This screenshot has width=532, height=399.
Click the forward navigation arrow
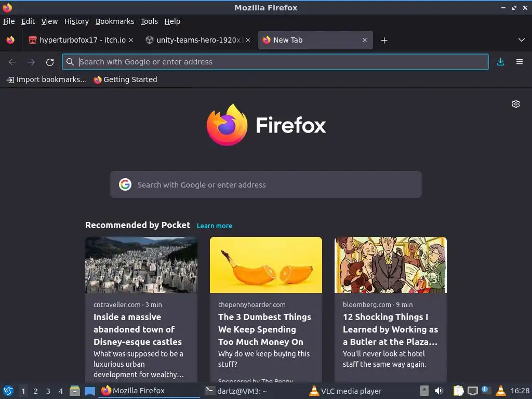pyautogui.click(x=31, y=62)
